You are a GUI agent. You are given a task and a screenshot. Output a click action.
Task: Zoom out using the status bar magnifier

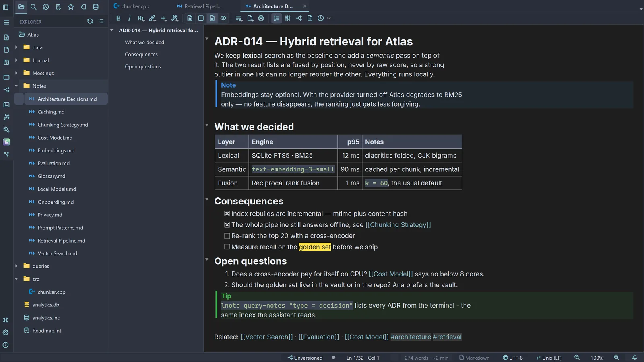577,358
